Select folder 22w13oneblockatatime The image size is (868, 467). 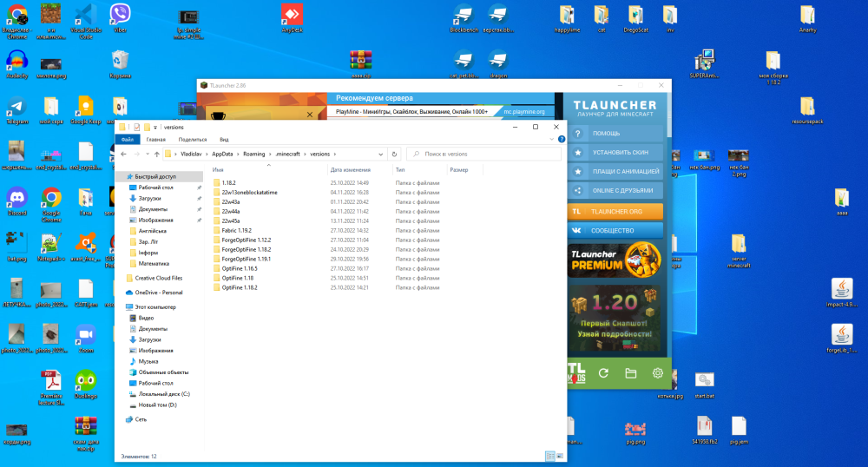[x=250, y=193]
